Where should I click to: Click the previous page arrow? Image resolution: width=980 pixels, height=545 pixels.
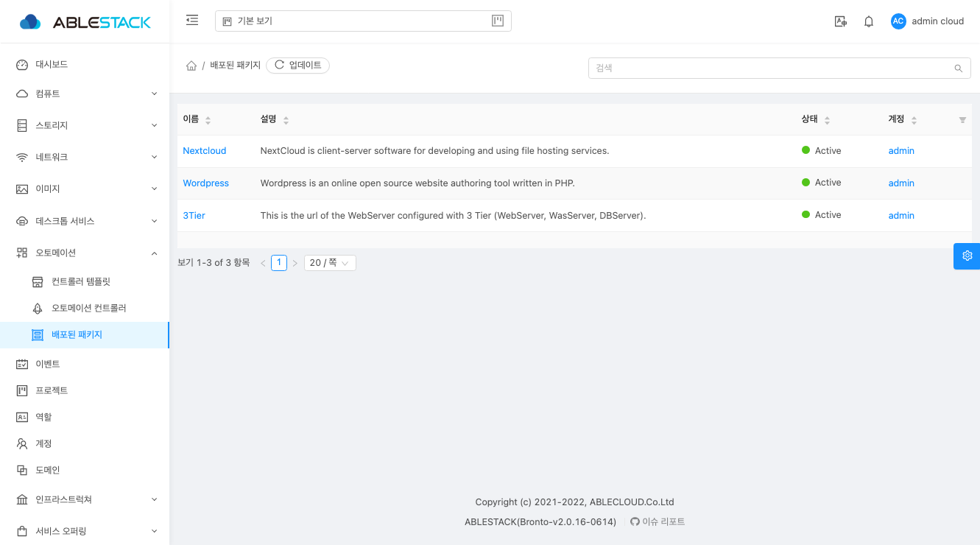coord(263,263)
